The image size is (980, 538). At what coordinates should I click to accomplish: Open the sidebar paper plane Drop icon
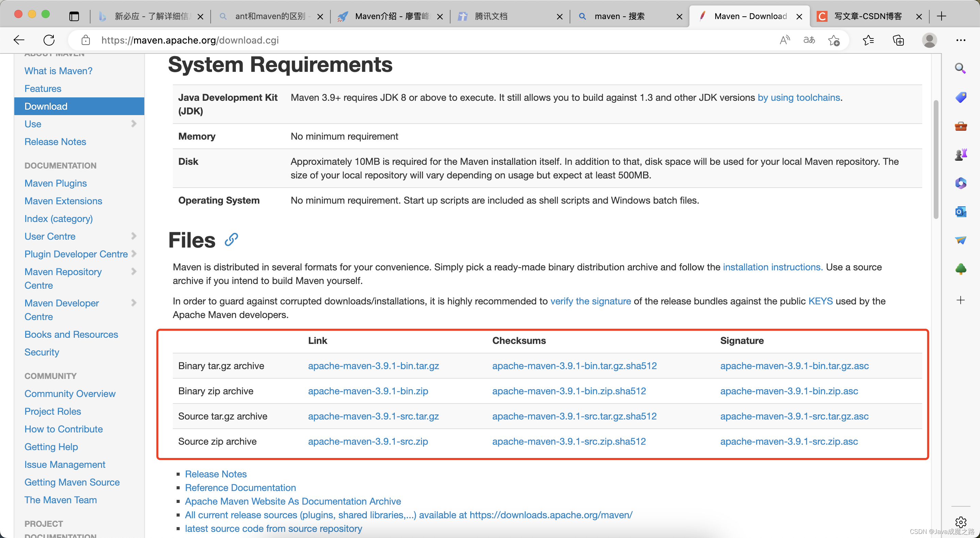(961, 240)
